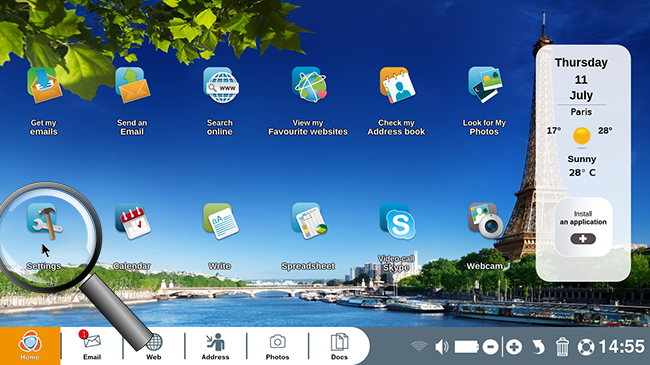The width and height of the screenshot is (650, 365).
Task: Switch to the Email tab
Action: click(x=92, y=346)
